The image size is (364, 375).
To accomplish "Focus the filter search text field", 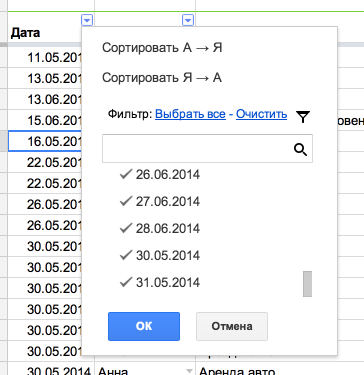I will coord(197,149).
